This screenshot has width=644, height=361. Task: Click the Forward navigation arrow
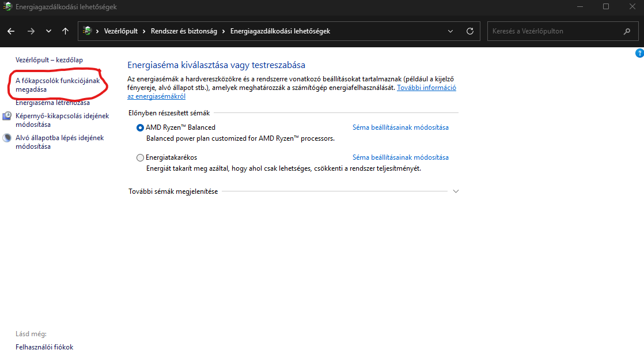[x=31, y=31]
